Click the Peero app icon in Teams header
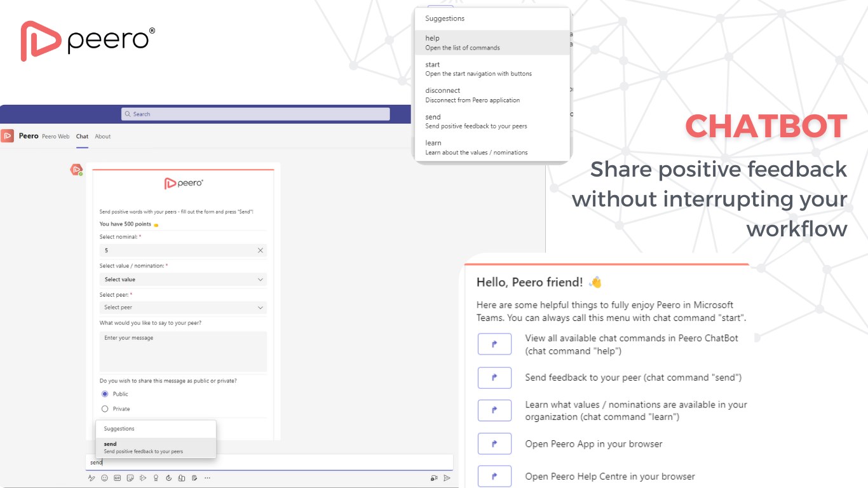The image size is (868, 488). pyautogui.click(x=8, y=135)
